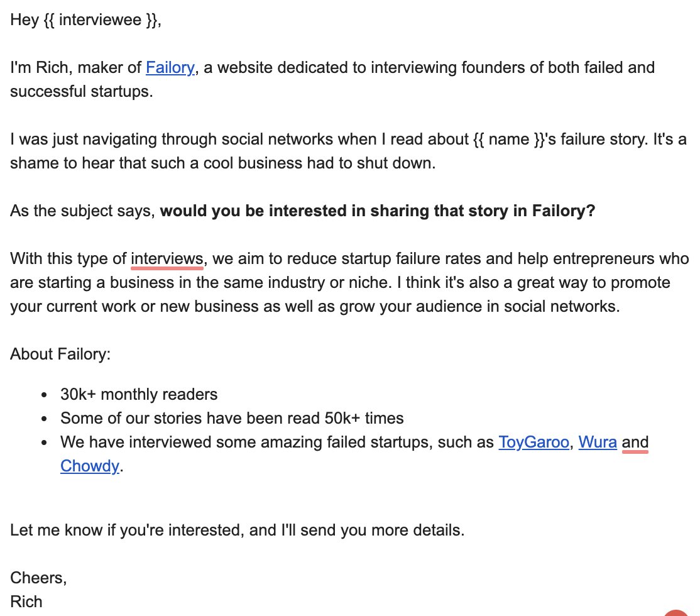700x616 pixels.
Task: Place cursor in the {{ interviewee }} placeholder
Action: point(101,19)
